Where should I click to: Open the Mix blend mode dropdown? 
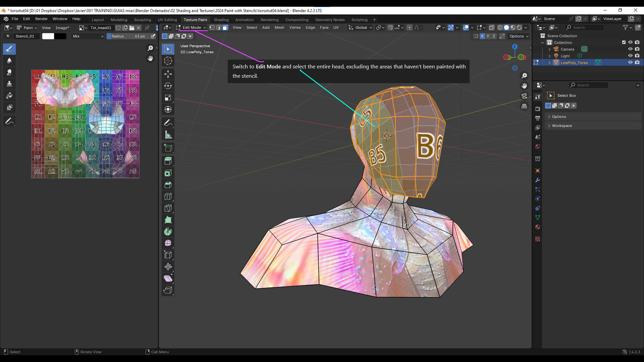click(x=88, y=36)
